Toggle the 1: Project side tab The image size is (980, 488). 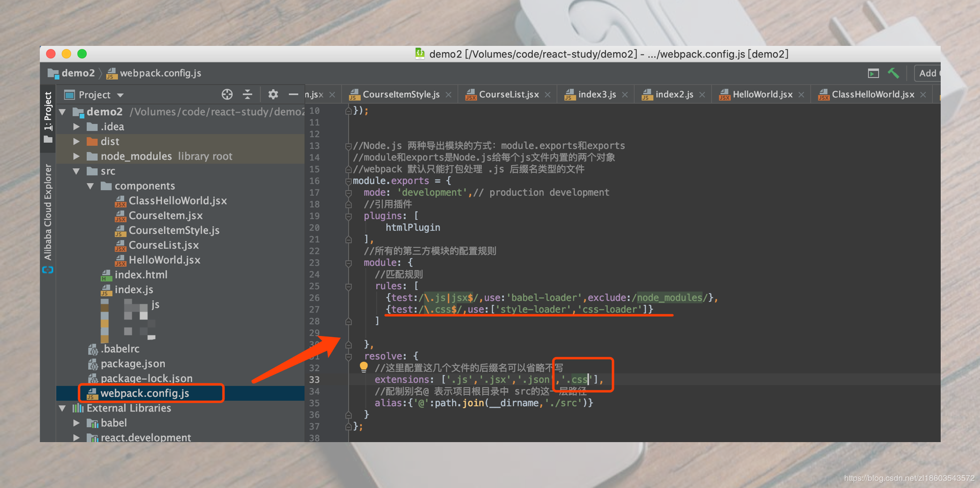(x=48, y=117)
